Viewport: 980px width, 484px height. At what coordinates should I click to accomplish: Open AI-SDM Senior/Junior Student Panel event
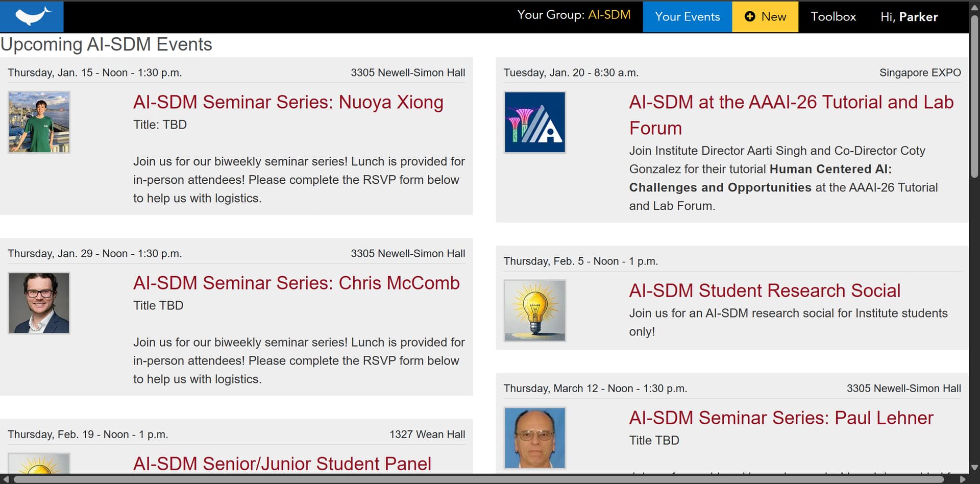click(x=282, y=464)
